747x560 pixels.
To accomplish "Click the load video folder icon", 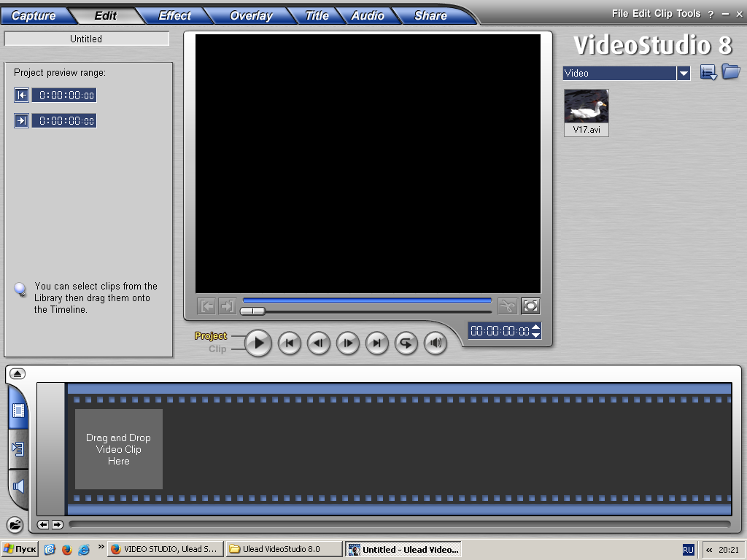I will (x=731, y=71).
